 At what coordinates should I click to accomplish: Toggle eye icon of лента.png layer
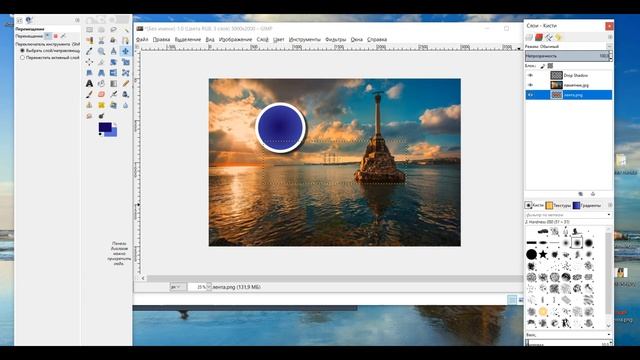tap(530, 95)
